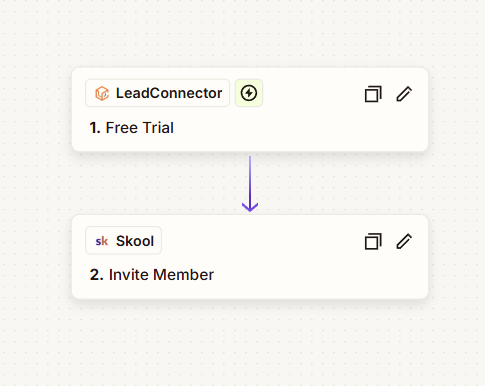Click the step number '1.'
This screenshot has height=386, width=485.
[x=95, y=128]
